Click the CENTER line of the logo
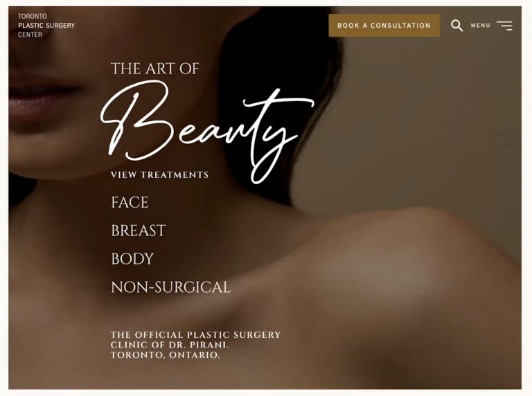Image resolution: width=532 pixels, height=396 pixels. (x=30, y=35)
